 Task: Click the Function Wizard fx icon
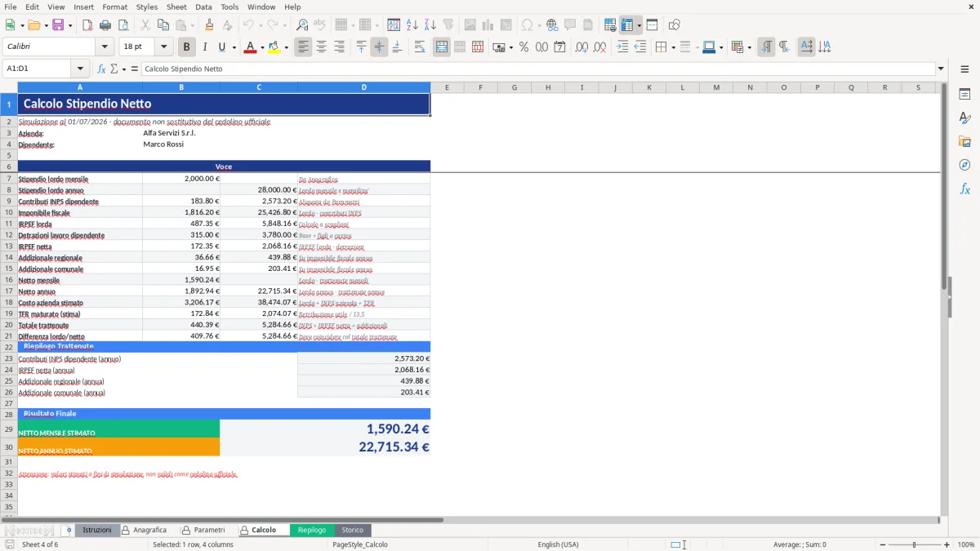[x=101, y=69]
